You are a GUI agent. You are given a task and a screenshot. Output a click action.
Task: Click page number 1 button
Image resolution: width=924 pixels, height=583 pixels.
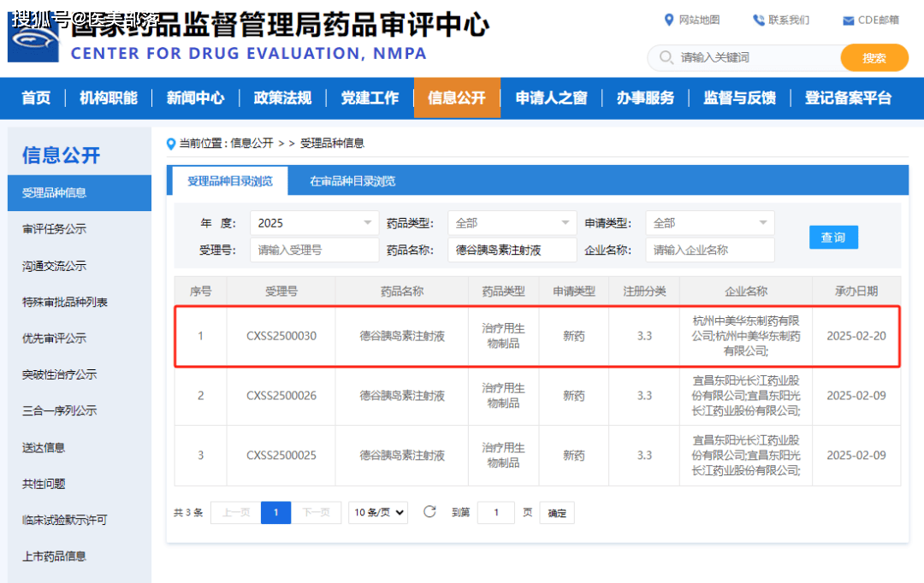click(275, 512)
